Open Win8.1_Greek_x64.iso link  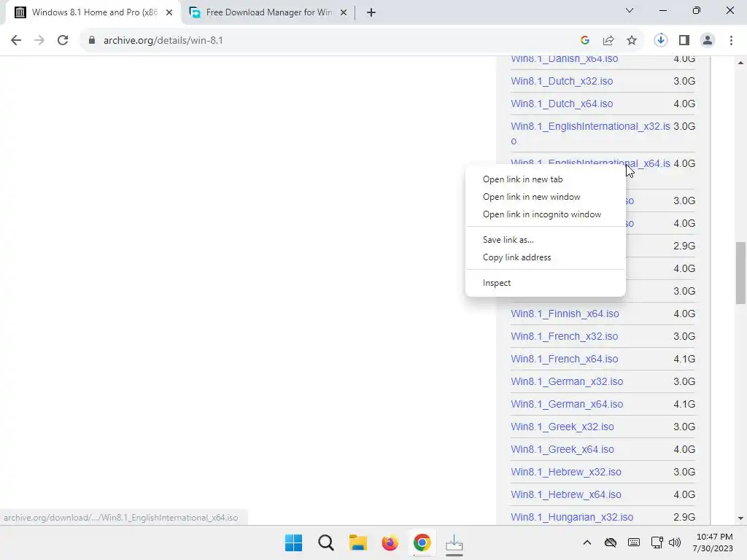(x=562, y=449)
